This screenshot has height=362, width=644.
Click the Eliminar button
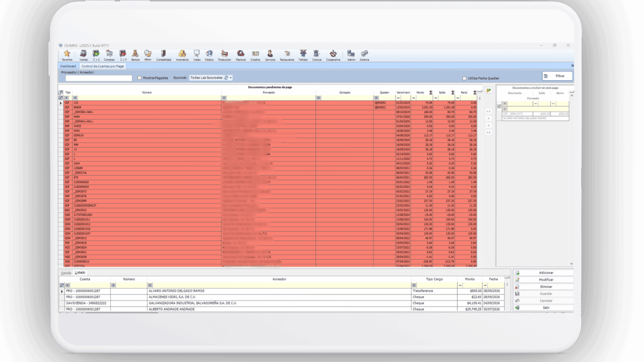[x=543, y=287]
